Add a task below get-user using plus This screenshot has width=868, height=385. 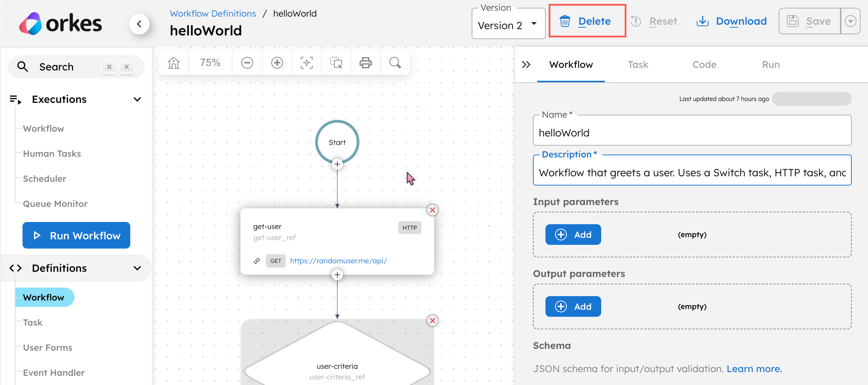tap(337, 275)
